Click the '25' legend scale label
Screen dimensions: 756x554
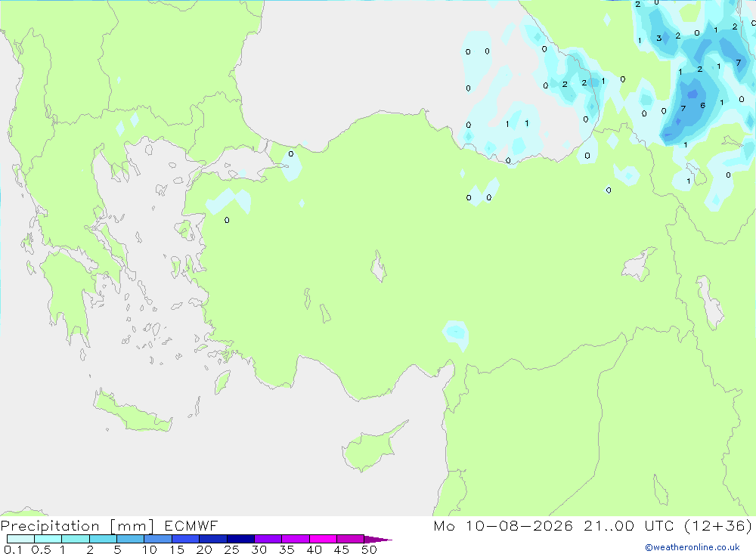click(231, 549)
